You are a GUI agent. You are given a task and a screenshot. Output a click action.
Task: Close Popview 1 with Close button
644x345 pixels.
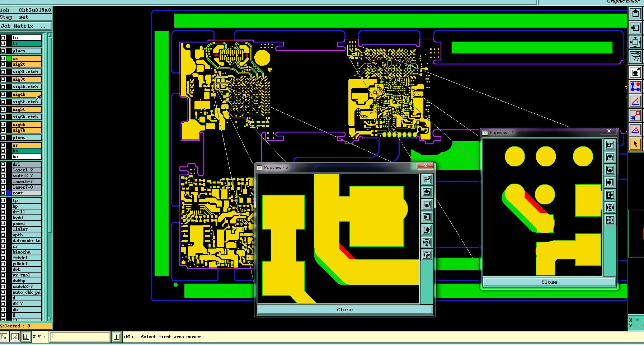coord(549,282)
